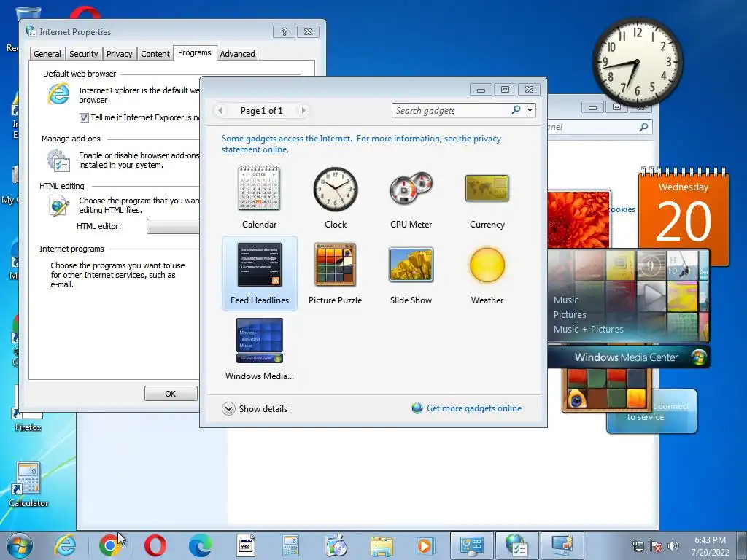Image resolution: width=747 pixels, height=560 pixels.
Task: Switch to the Advanced tab
Action: tap(237, 54)
